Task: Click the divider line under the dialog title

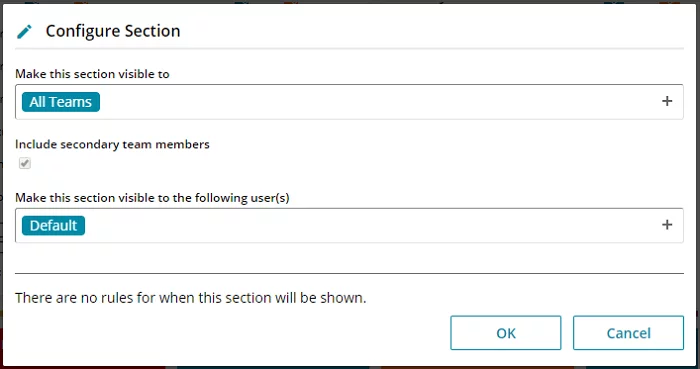Action: (349, 48)
